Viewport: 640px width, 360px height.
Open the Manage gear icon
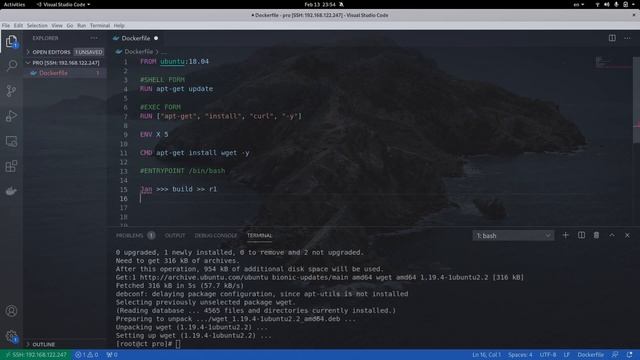click(x=11, y=336)
